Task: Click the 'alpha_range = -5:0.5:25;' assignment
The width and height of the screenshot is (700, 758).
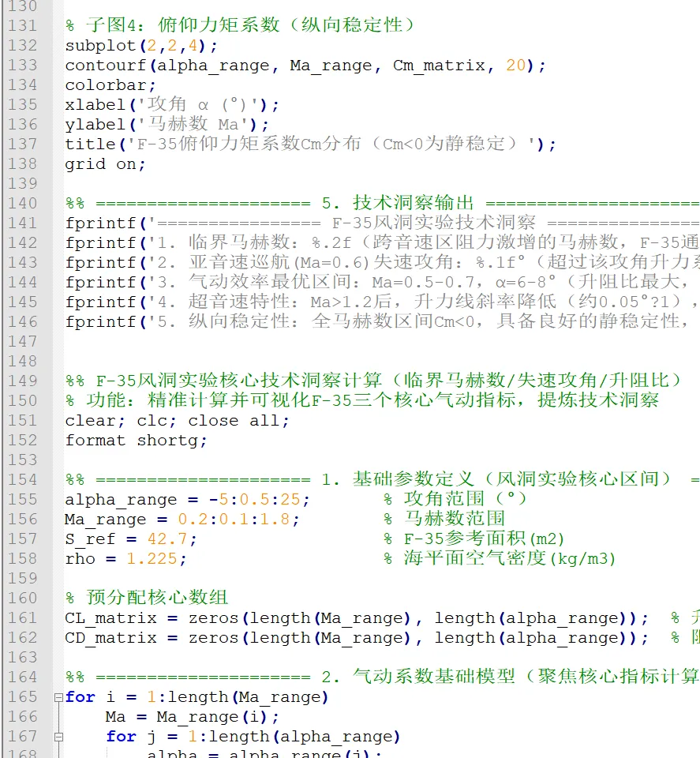Action: point(187,499)
